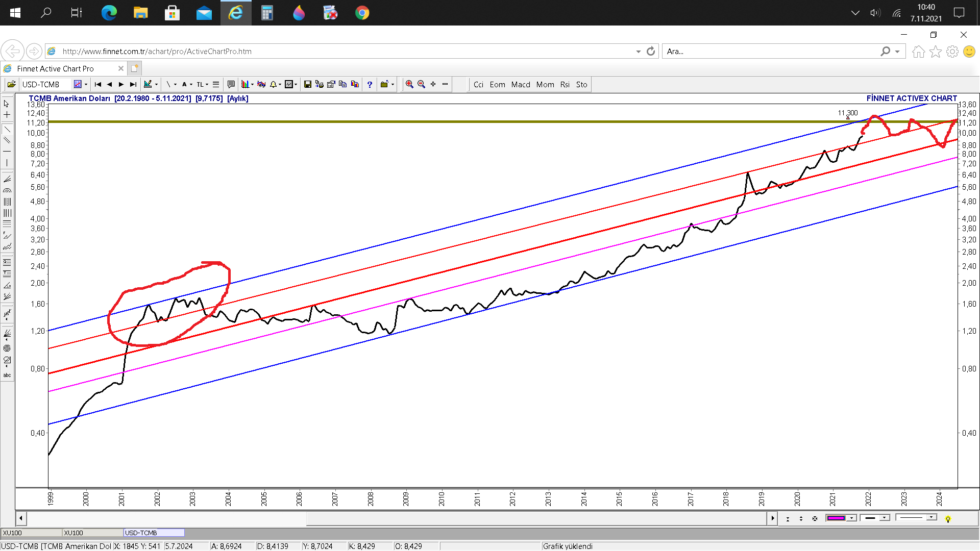Select the Fibonacci arcs tool
980x551 pixels.
pyautogui.click(x=7, y=190)
